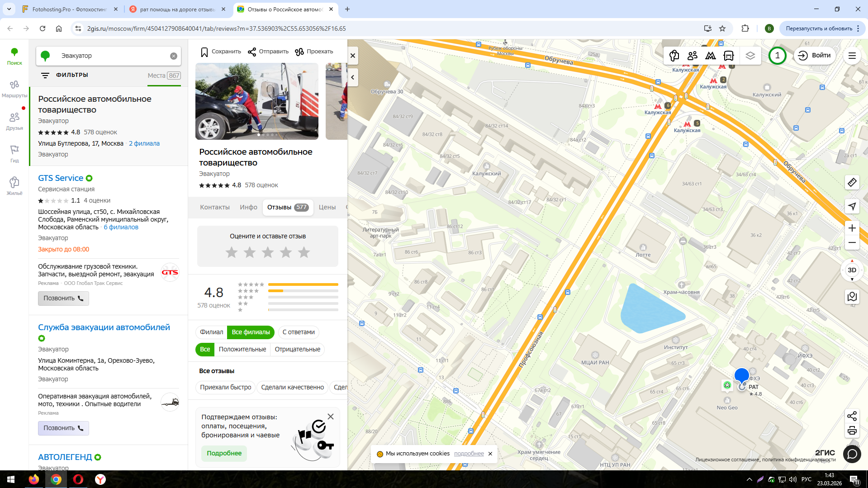The width and height of the screenshot is (868, 488).
Task: Open the main hamburger menu on the map
Action: (852, 56)
